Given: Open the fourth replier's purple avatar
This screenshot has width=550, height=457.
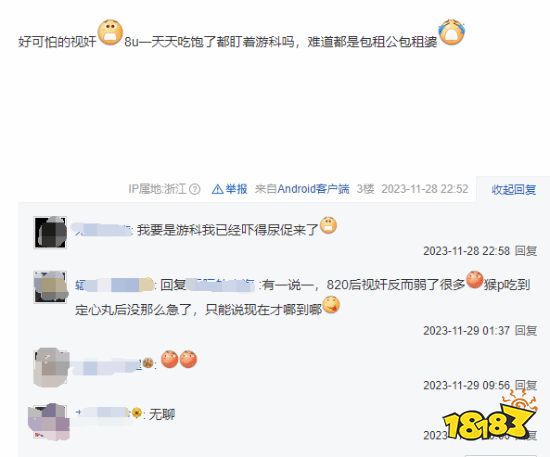Looking at the screenshot, I should (49, 422).
